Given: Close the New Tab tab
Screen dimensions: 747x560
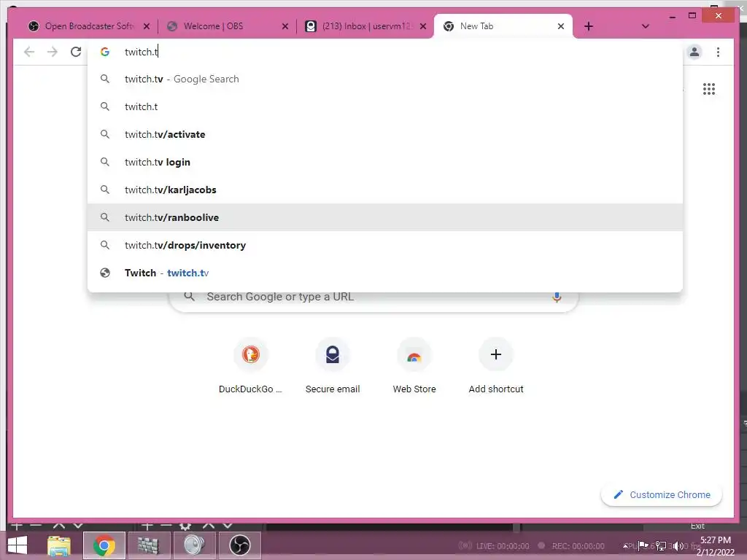Looking at the screenshot, I should 561,26.
